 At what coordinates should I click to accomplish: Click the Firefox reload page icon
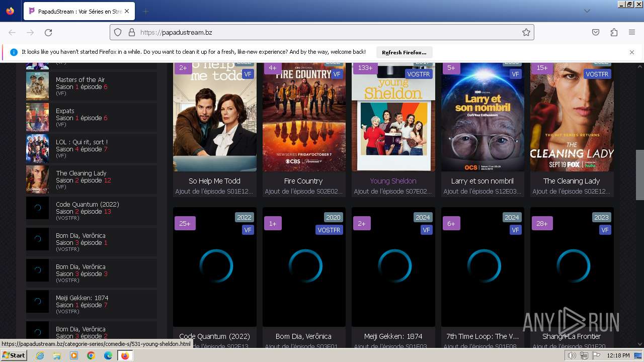[x=48, y=32]
